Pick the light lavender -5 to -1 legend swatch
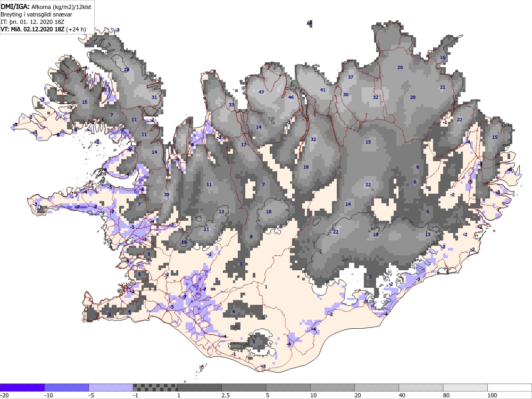Screen dimensions: 532x399 pyautogui.click(x=111, y=387)
